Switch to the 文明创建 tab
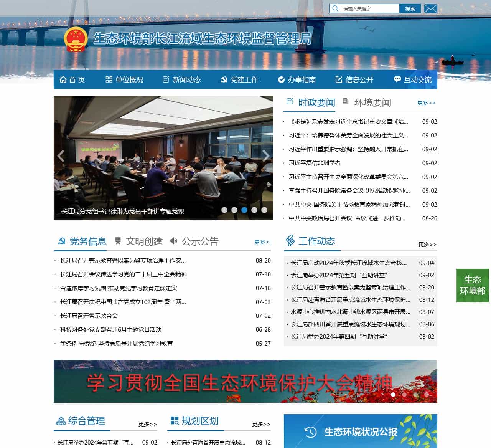The height and width of the screenshot is (448, 491). (144, 241)
